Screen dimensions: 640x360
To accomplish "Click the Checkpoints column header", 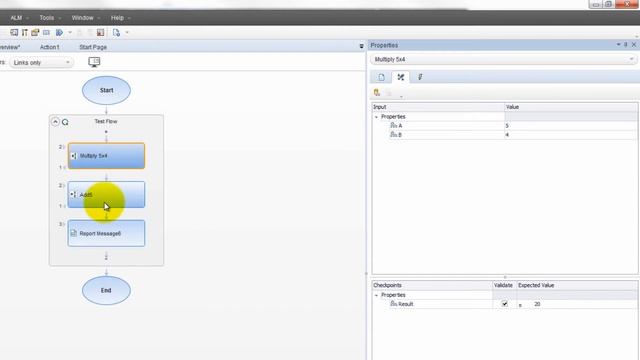I will (x=432, y=285).
